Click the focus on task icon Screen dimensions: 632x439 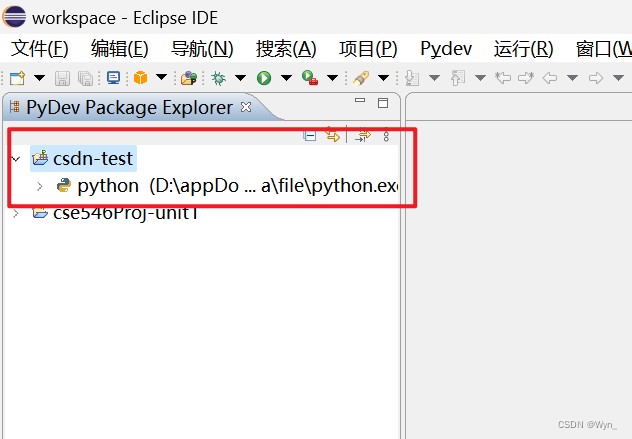(363, 135)
